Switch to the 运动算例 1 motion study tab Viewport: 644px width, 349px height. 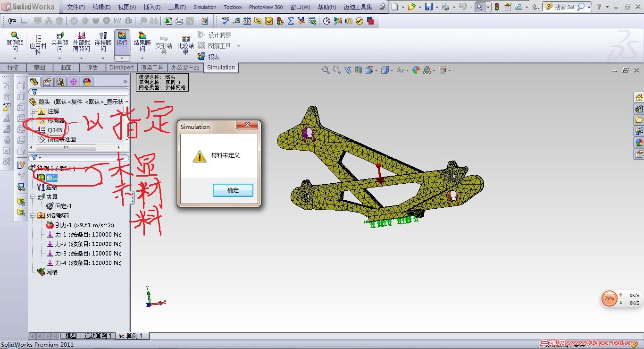99,336
